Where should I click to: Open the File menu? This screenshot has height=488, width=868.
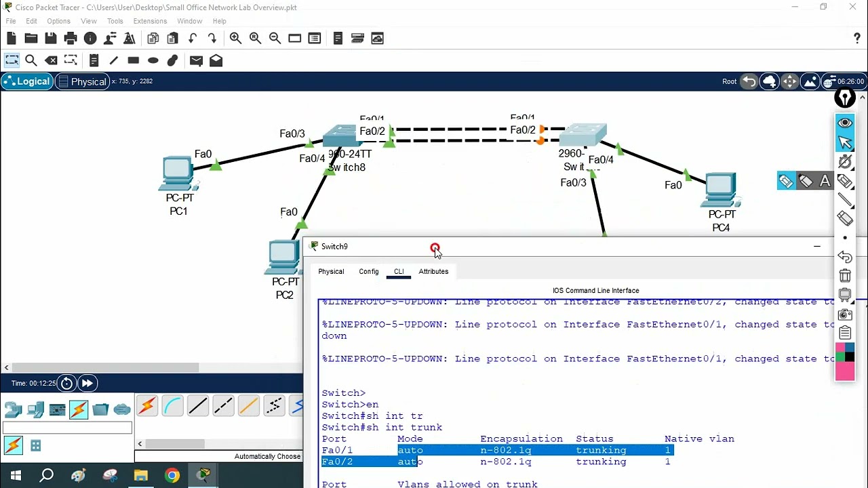[11, 21]
